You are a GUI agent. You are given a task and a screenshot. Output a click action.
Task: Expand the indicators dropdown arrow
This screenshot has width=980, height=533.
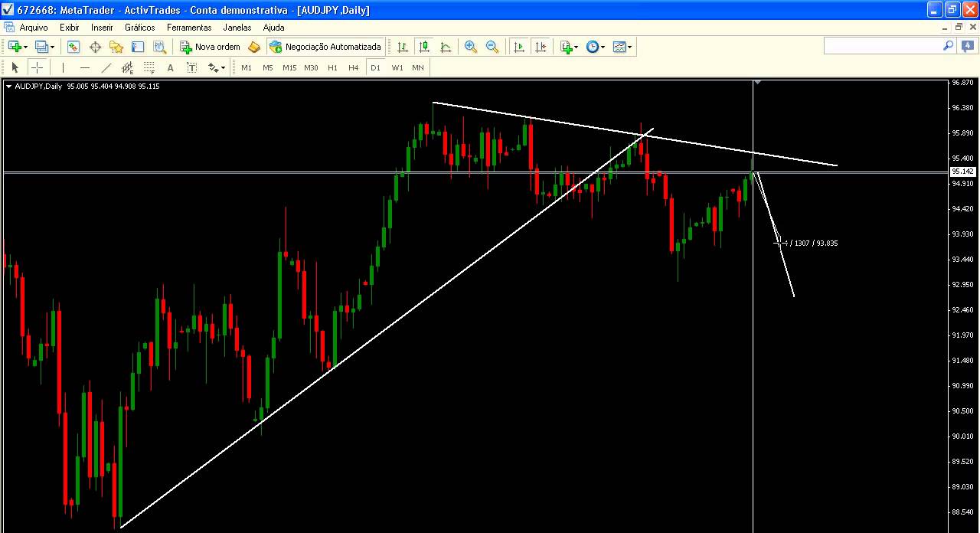click(577, 47)
